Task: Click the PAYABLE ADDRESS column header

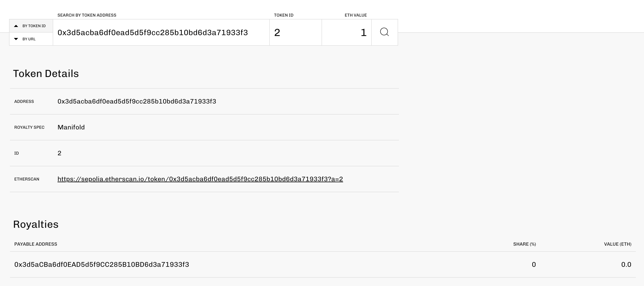Action: [x=35, y=244]
